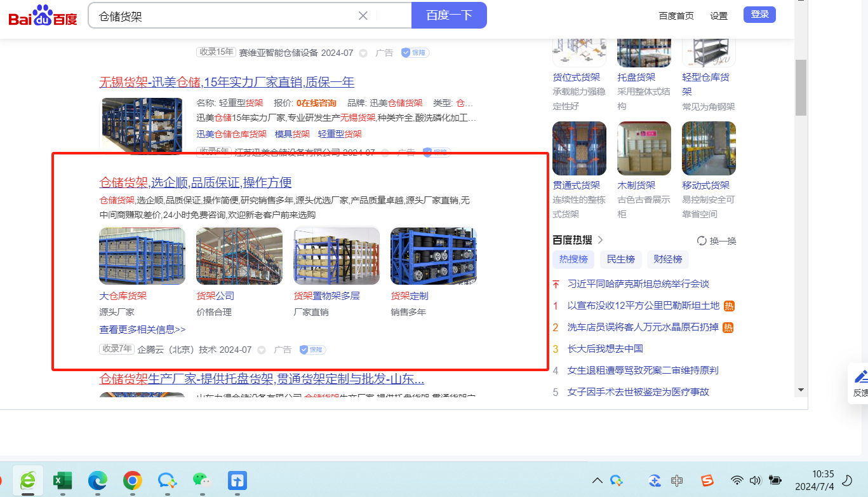Open the 模具货架 sublink
The height and width of the screenshot is (497, 868).
click(292, 134)
